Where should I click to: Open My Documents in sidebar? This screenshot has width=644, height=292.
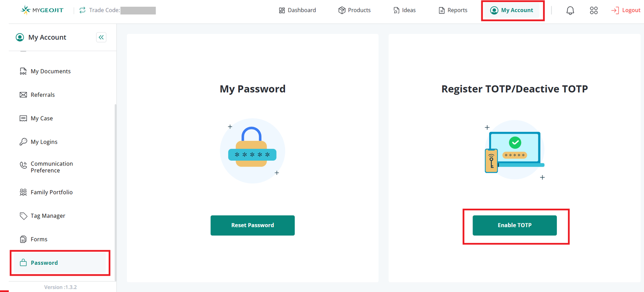click(x=50, y=72)
